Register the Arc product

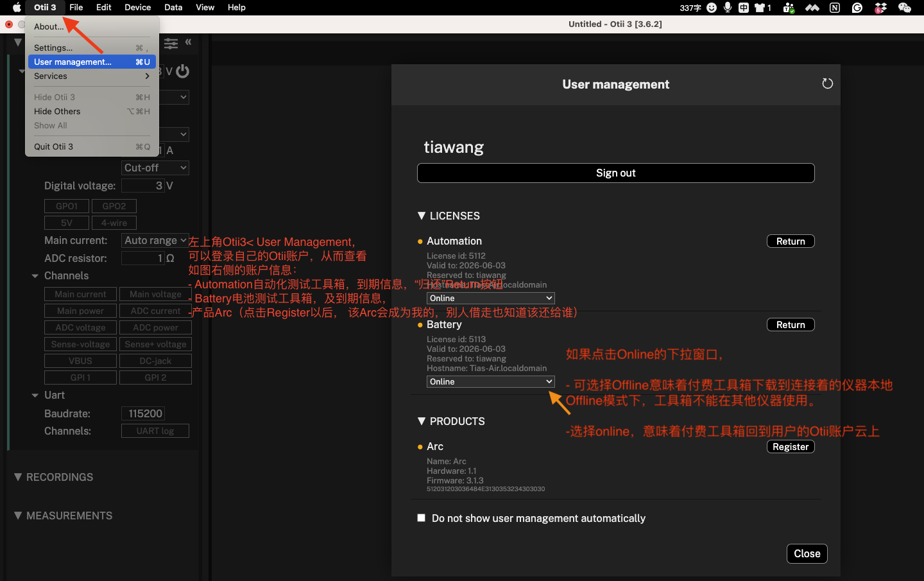pyautogui.click(x=790, y=446)
